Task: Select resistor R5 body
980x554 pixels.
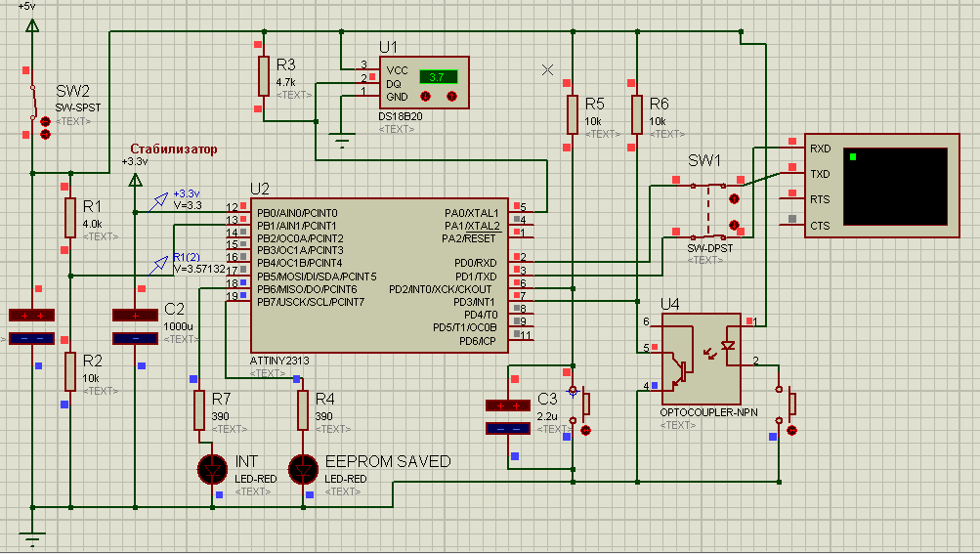Action: [x=573, y=114]
